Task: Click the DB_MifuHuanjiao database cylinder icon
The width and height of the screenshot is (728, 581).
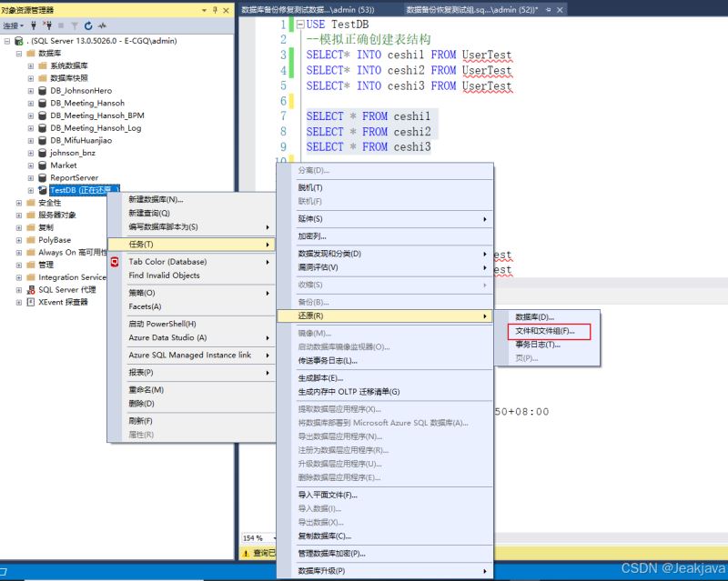Action: [x=42, y=140]
